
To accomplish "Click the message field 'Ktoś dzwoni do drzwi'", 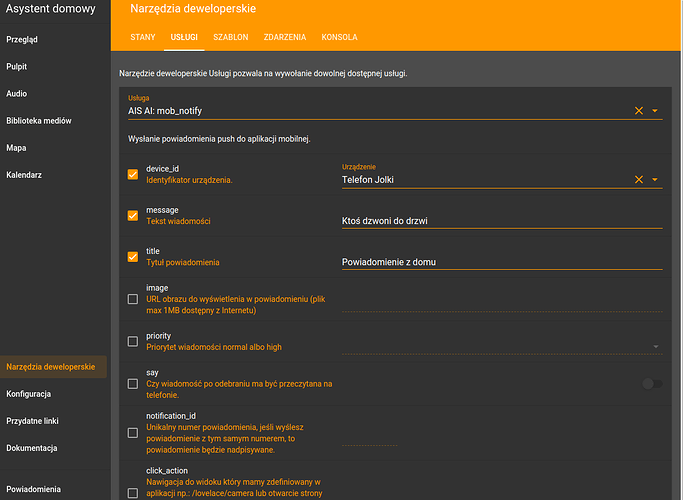I will [502, 221].
